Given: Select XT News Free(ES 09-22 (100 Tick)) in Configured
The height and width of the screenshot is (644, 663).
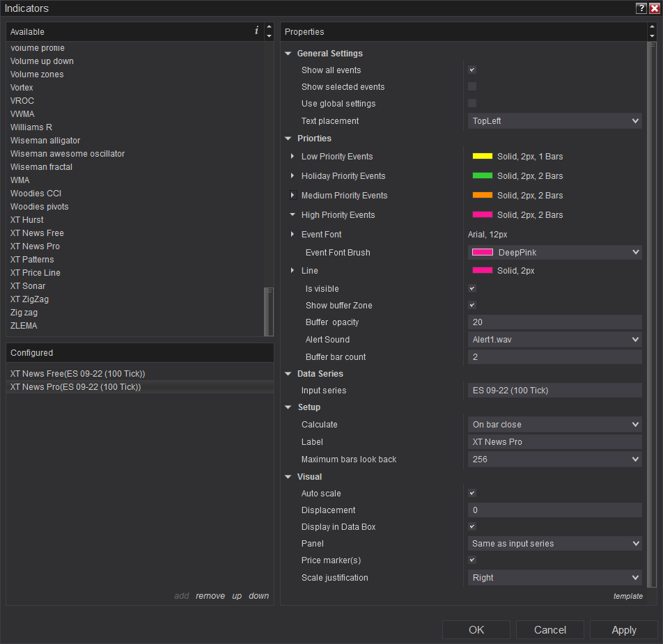Looking at the screenshot, I should [139, 374].
